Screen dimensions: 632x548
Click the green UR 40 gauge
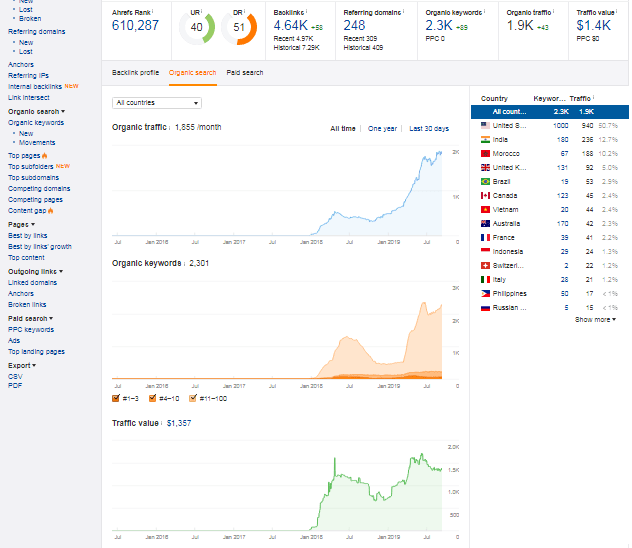click(x=197, y=27)
